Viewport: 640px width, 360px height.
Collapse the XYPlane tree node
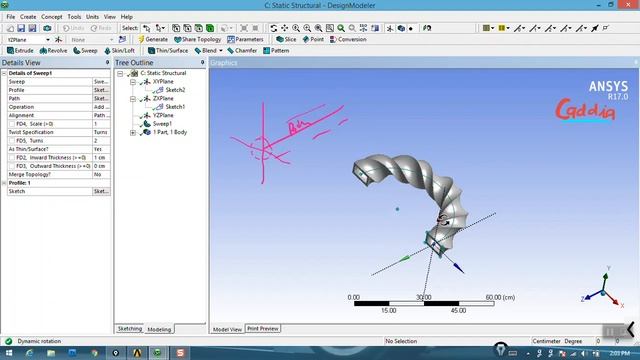[133, 82]
